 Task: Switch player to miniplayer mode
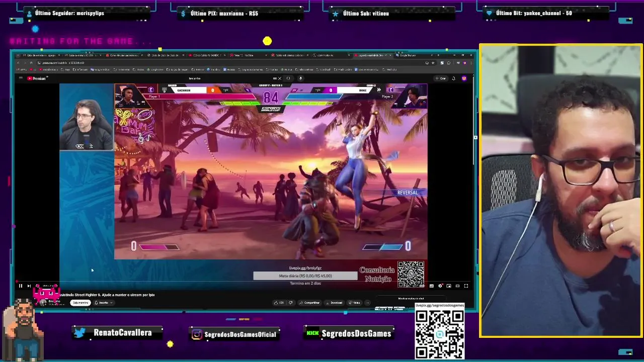pyautogui.click(x=449, y=286)
